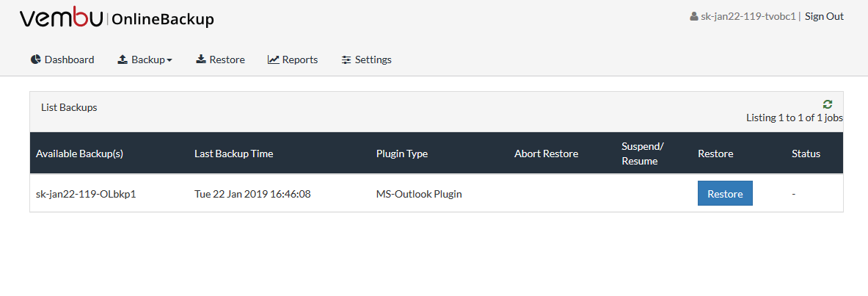868x296 pixels.
Task: Select the sk-jan22-119-OLbkp1 backup name
Action: [86, 194]
